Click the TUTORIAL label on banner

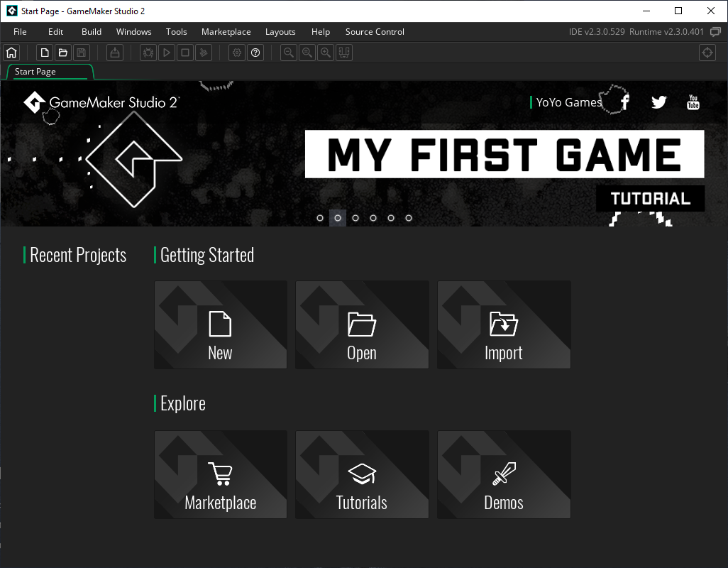[651, 199]
